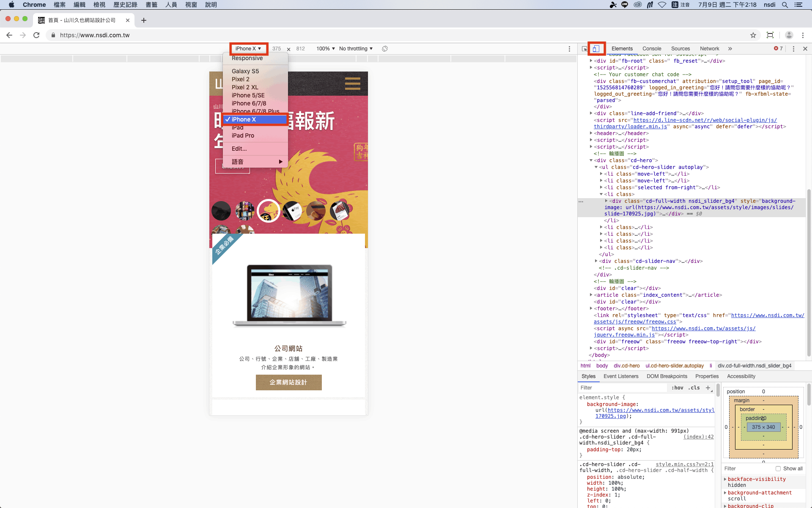Expand the footer element node
Image resolution: width=812 pixels, height=508 pixels.
click(591, 309)
